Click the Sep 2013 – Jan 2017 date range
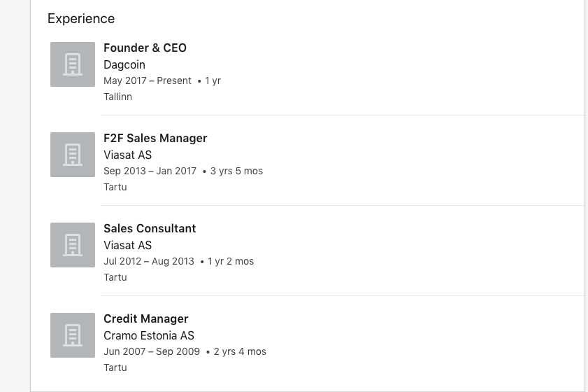This screenshot has width=588, height=392. (150, 171)
